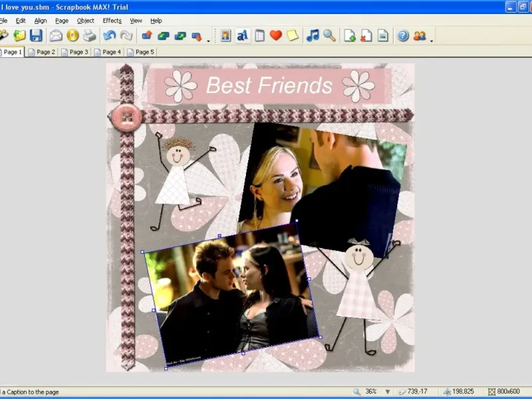The image size is (532, 399).
Task: Open the Page menu
Action: click(x=62, y=21)
